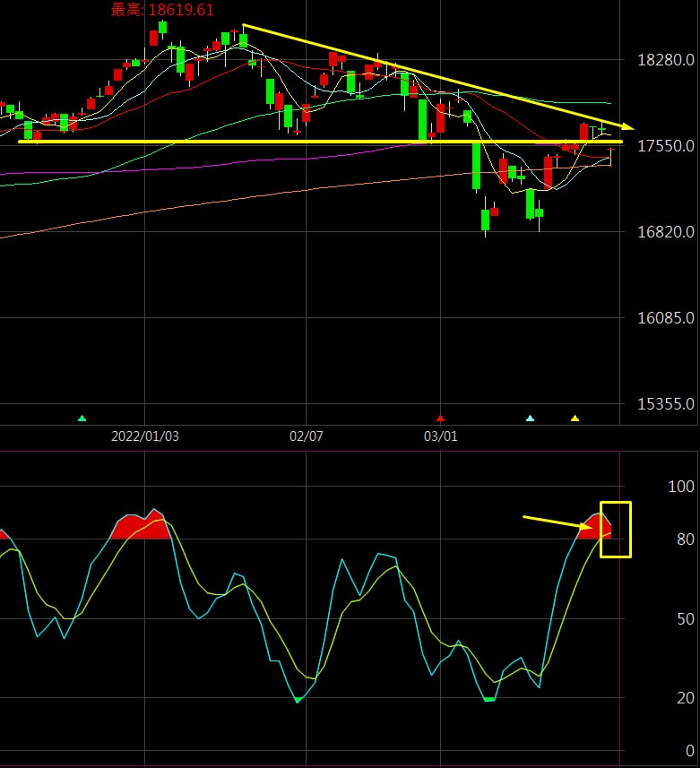Click the yellow triangle marker on date axis
Screen dimensions: 700x768
[575, 419]
